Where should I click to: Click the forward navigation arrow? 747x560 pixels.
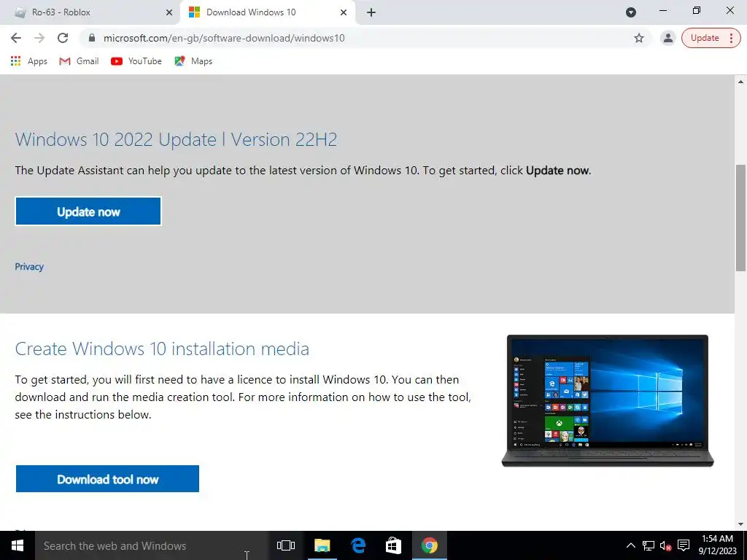(x=39, y=38)
